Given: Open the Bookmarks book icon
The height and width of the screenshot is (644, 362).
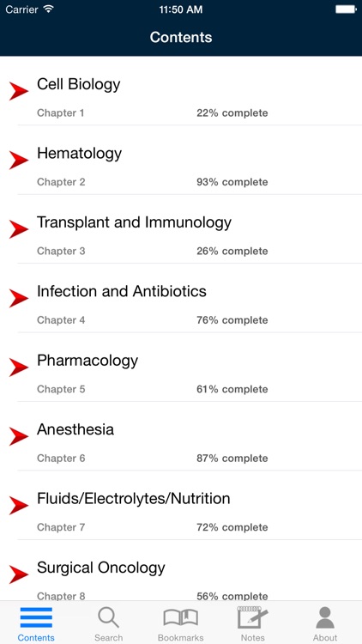Looking at the screenshot, I should click(181, 617).
